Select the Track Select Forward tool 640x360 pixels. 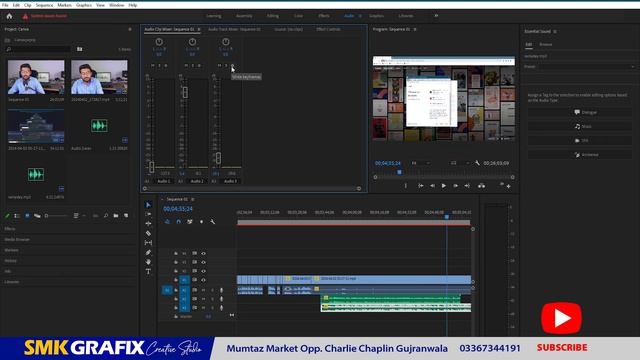pos(148,214)
